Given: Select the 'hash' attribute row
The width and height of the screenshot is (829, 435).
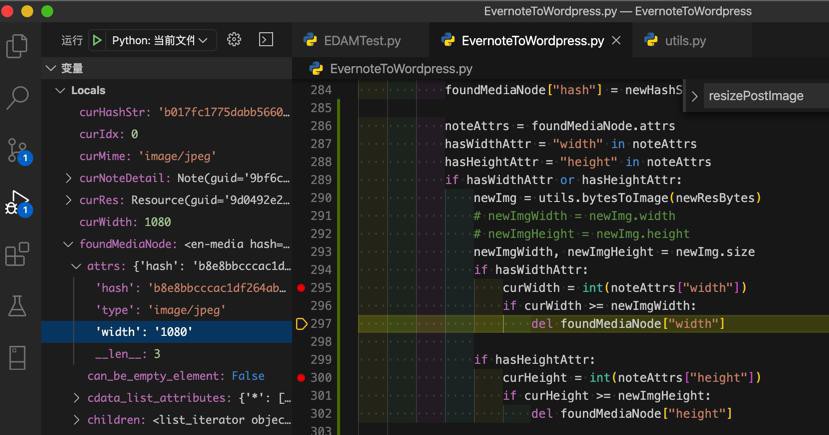Looking at the screenshot, I should point(167,288).
